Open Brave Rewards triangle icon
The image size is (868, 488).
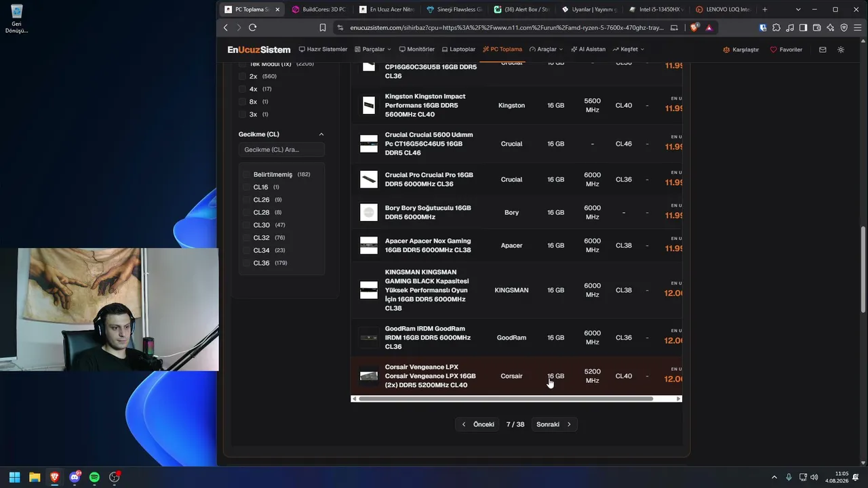click(709, 28)
